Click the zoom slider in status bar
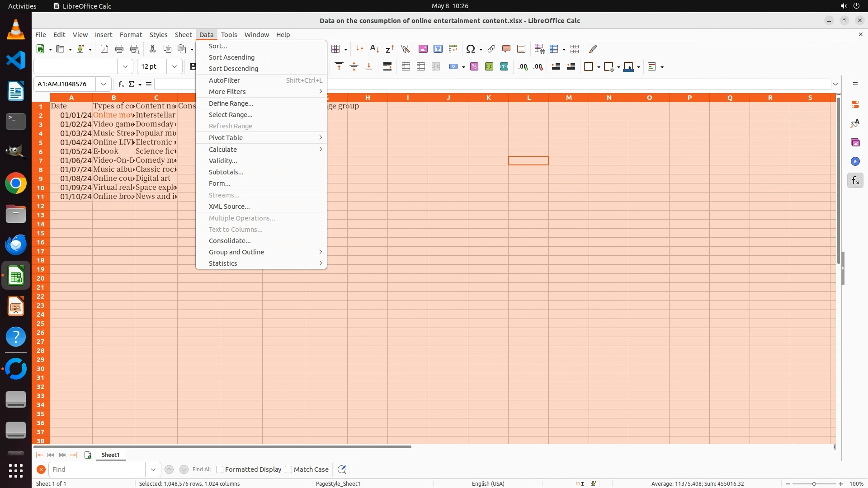 point(814,484)
